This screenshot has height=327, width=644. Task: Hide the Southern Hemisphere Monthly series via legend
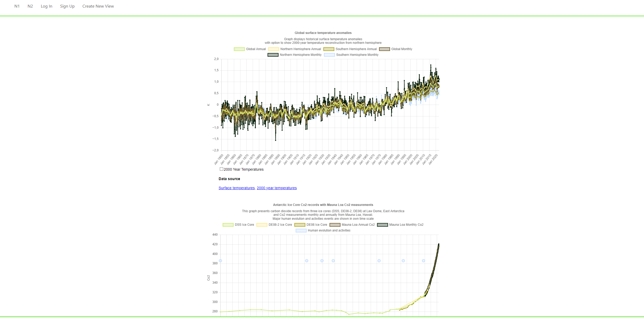pos(329,55)
